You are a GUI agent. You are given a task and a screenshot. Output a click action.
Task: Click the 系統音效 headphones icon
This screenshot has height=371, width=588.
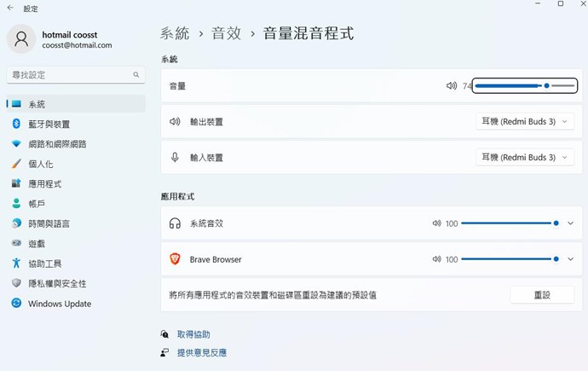pos(175,223)
